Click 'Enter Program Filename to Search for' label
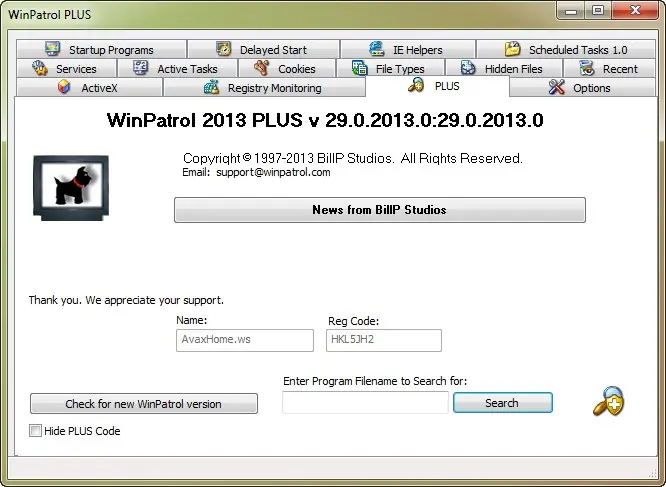 point(375,381)
